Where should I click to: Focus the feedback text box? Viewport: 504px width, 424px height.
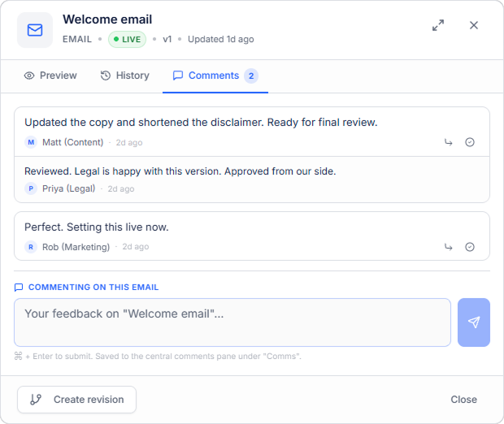point(232,322)
